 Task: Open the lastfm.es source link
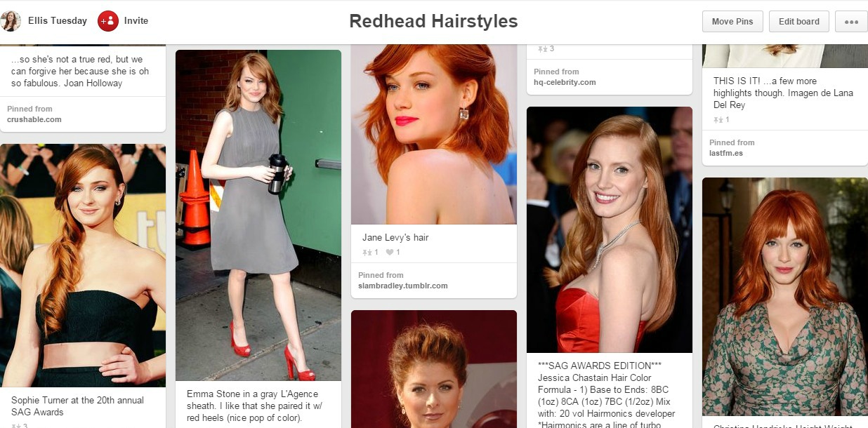(726, 153)
